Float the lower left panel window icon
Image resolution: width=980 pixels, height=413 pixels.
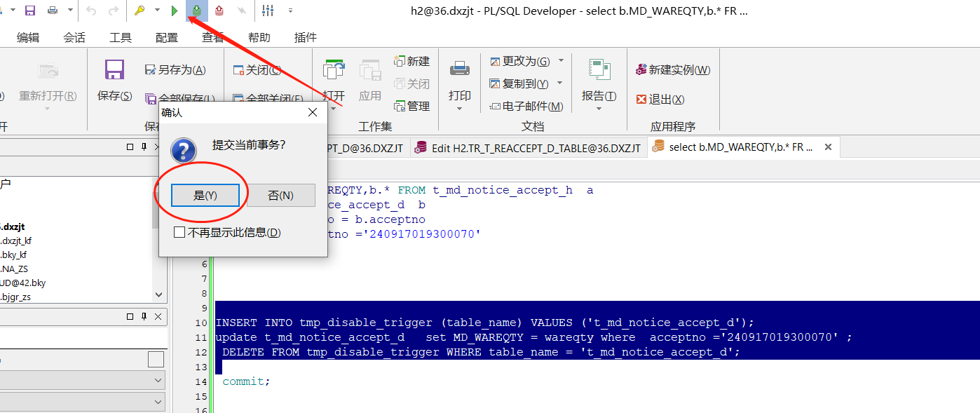click(130, 317)
